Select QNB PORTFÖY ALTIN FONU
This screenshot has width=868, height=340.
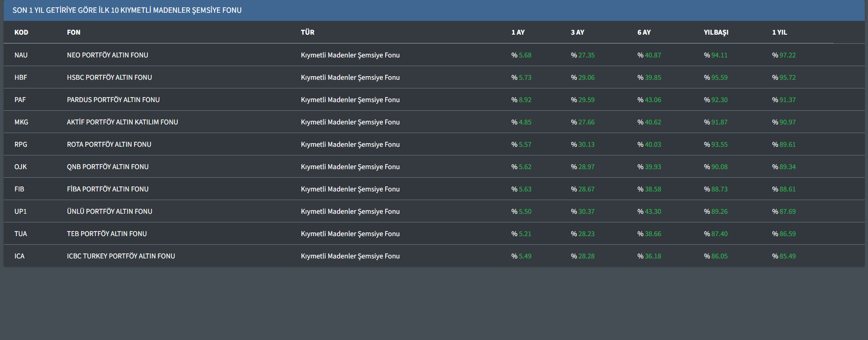click(108, 167)
